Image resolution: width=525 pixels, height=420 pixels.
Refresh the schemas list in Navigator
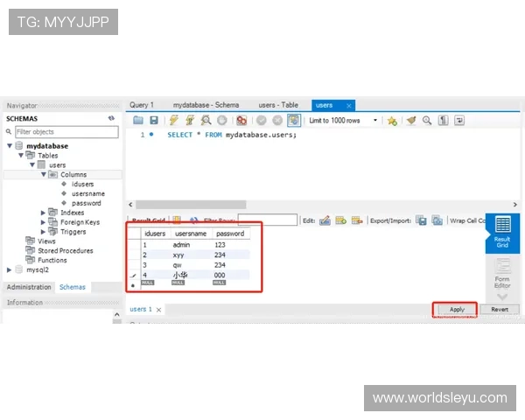tap(111, 118)
